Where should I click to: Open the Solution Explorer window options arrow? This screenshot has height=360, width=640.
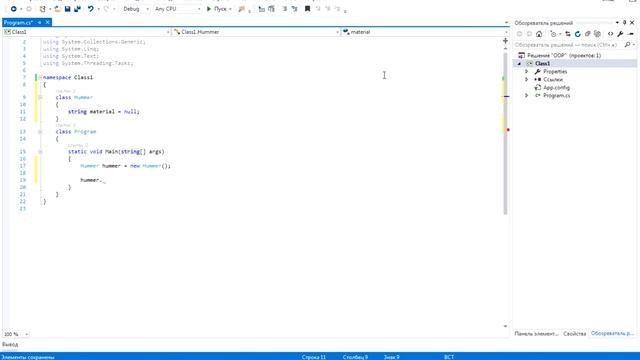(617, 23)
